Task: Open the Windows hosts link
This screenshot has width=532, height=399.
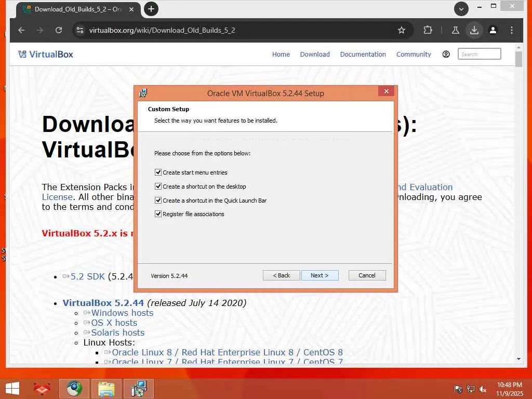Action: click(122, 313)
